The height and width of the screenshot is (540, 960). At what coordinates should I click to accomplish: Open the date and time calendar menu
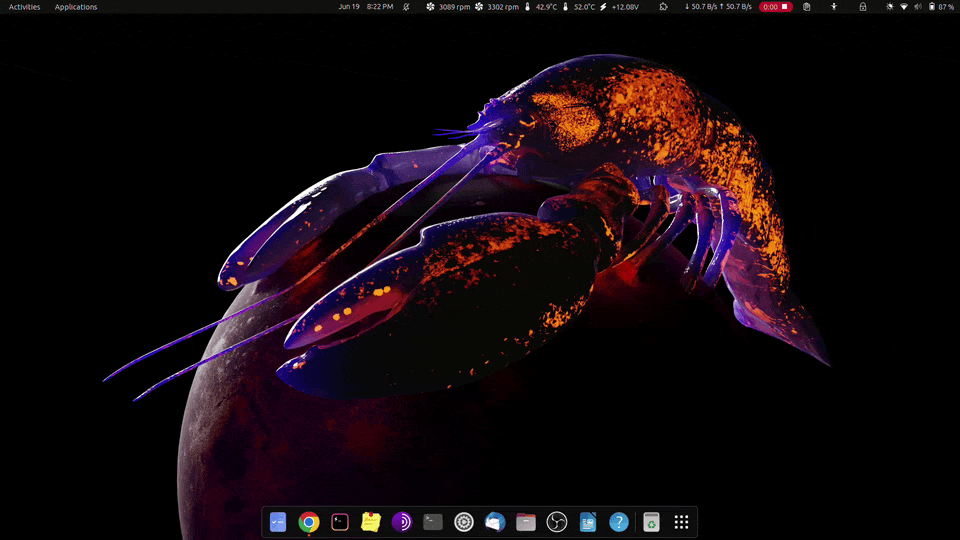tap(366, 7)
